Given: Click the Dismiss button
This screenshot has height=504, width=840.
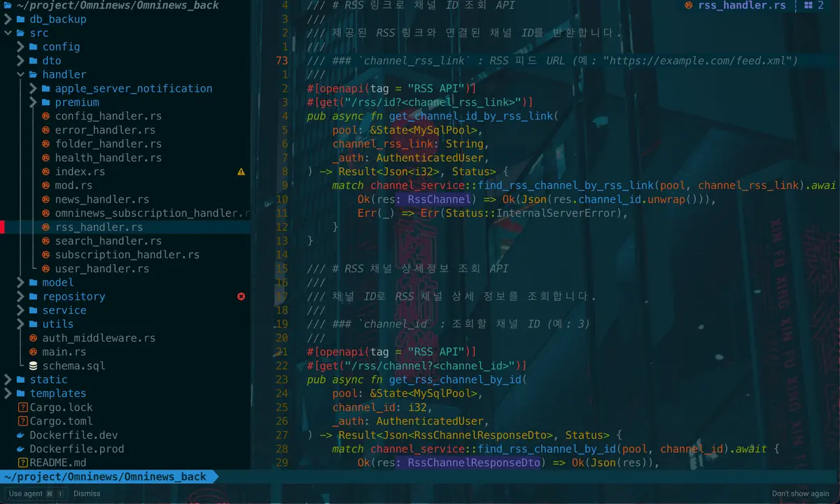Looking at the screenshot, I should (x=87, y=493).
